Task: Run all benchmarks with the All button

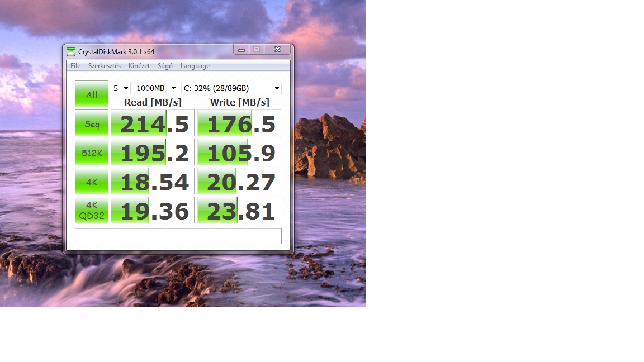Action: click(x=92, y=94)
